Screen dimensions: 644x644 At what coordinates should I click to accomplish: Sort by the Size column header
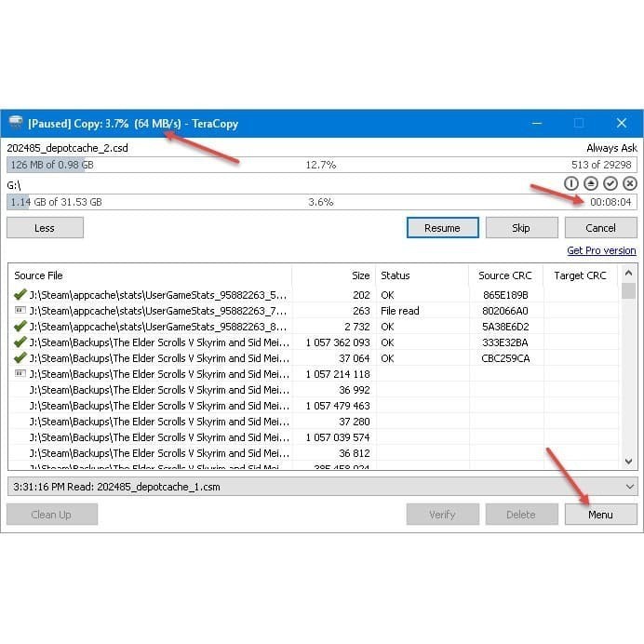[333, 275]
